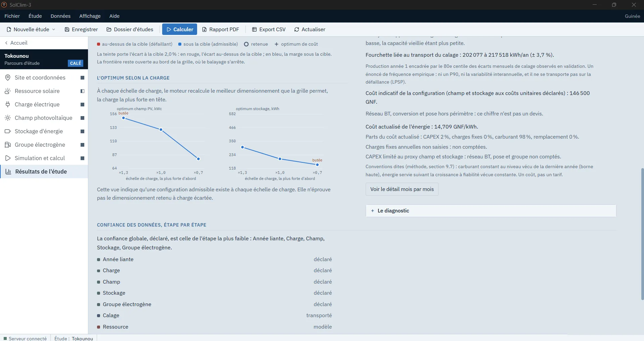Open the Champ photovoltaïque step

[x=44, y=118]
